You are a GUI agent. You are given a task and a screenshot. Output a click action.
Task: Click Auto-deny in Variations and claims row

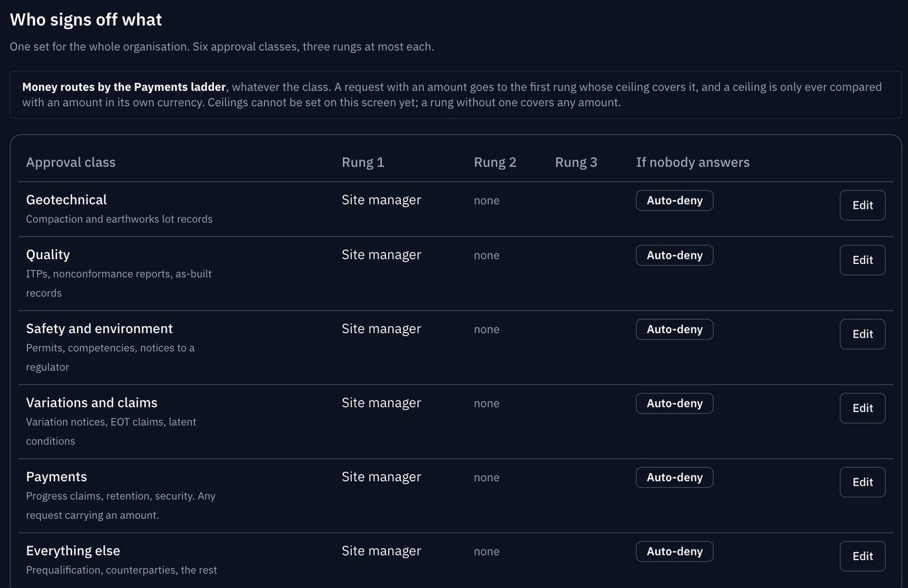[x=674, y=404]
